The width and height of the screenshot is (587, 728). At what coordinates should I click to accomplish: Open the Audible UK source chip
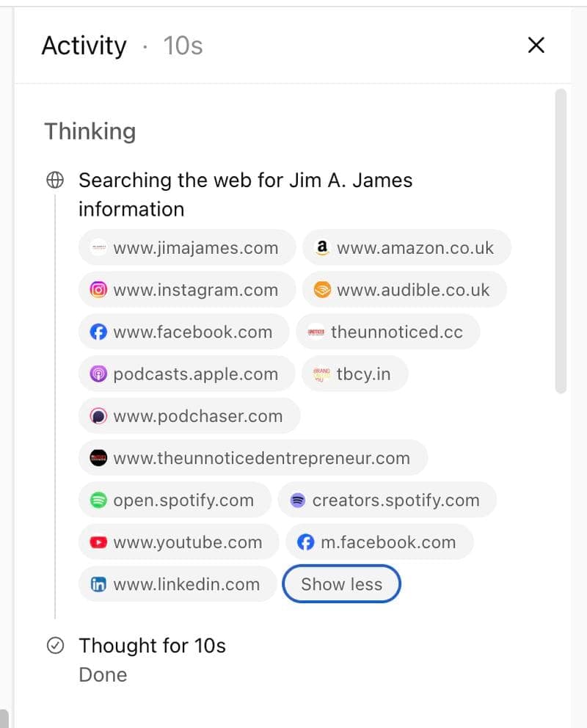(x=404, y=290)
